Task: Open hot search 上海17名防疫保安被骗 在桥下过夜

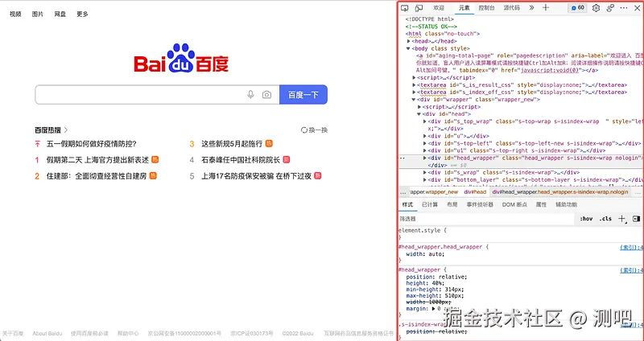Action: click(256, 176)
